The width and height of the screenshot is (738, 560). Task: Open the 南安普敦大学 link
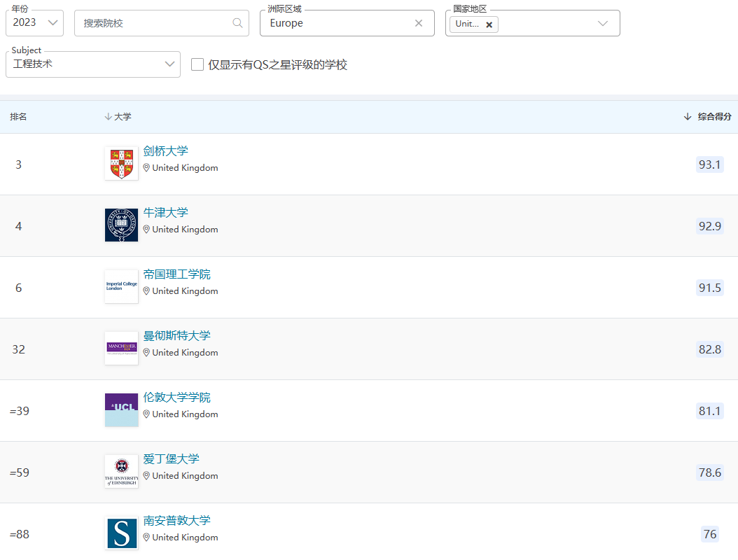pos(177,521)
